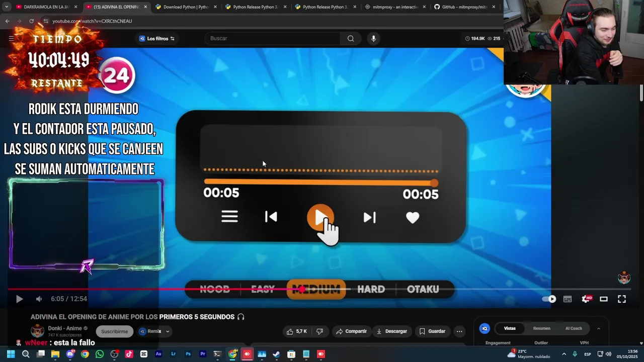Open the Donki - Anime channel link

pos(65,328)
